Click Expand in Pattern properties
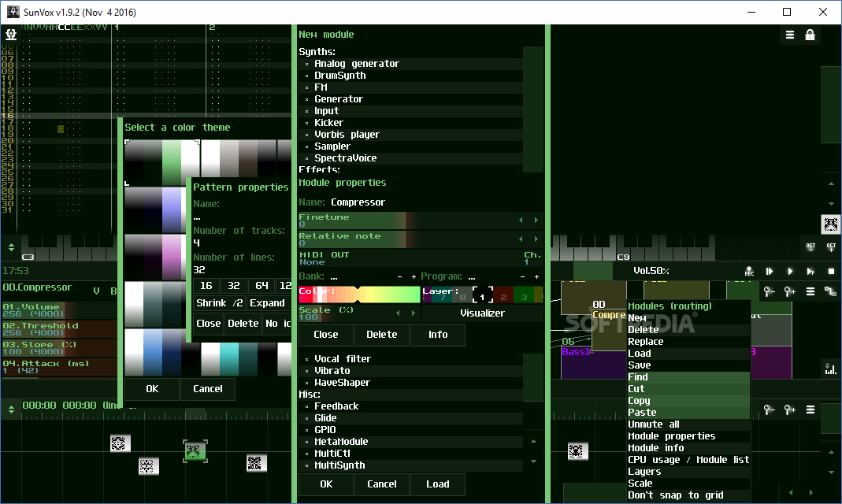This screenshot has height=504, width=842. click(x=268, y=303)
